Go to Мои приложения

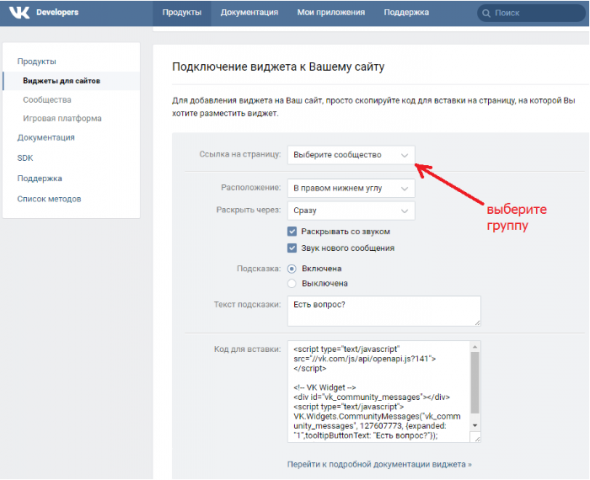pyautogui.click(x=331, y=12)
